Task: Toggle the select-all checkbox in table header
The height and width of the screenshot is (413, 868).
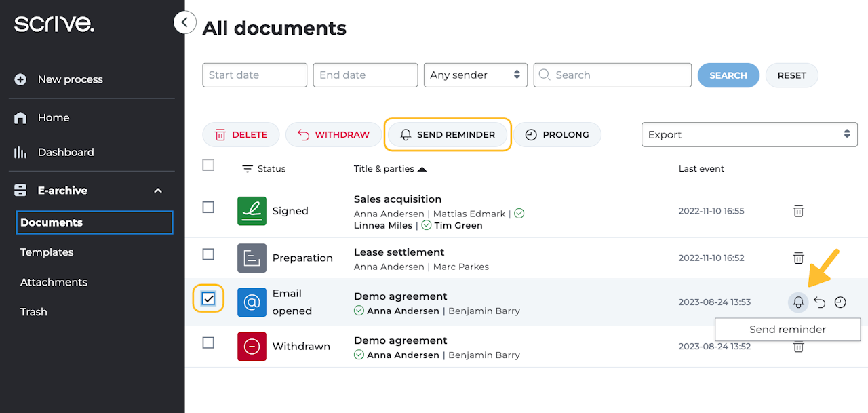Action: coord(209,165)
